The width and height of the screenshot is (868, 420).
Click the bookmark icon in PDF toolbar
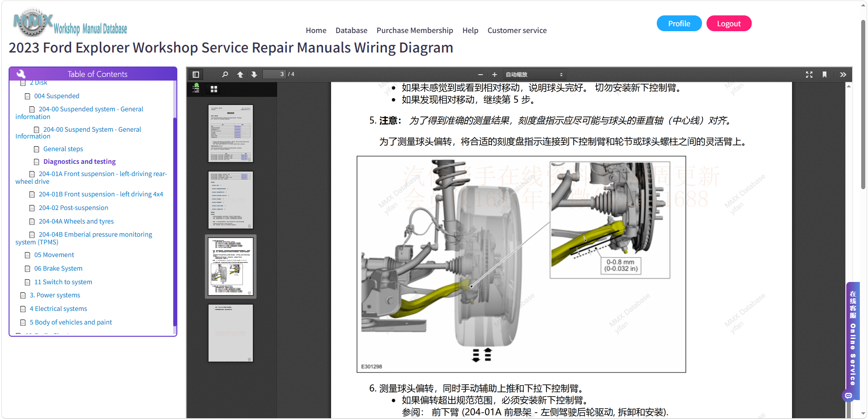[825, 75]
